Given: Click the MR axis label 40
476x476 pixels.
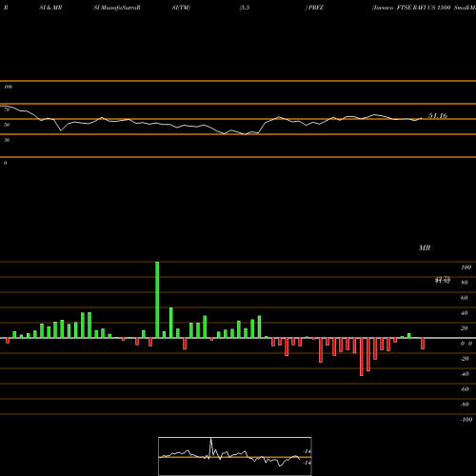Looking at the screenshot, I should point(465,313).
